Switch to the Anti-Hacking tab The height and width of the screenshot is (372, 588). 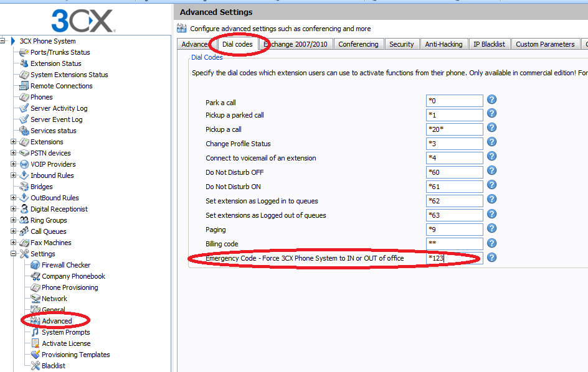443,44
